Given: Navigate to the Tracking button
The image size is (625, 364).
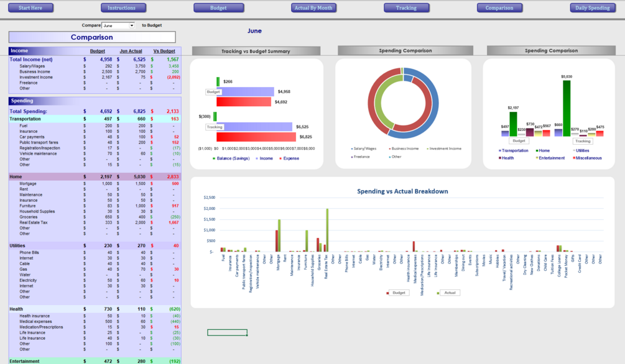Looking at the screenshot, I should click(406, 7).
